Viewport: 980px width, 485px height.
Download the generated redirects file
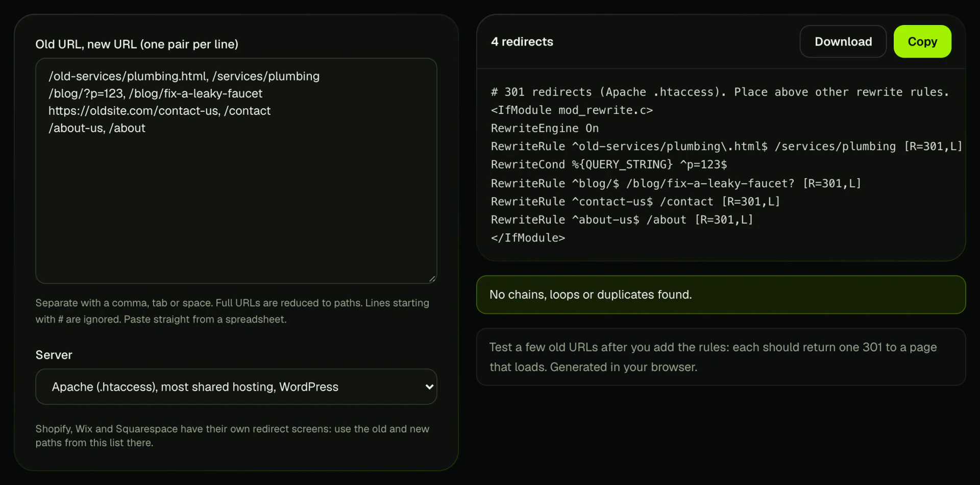click(843, 41)
